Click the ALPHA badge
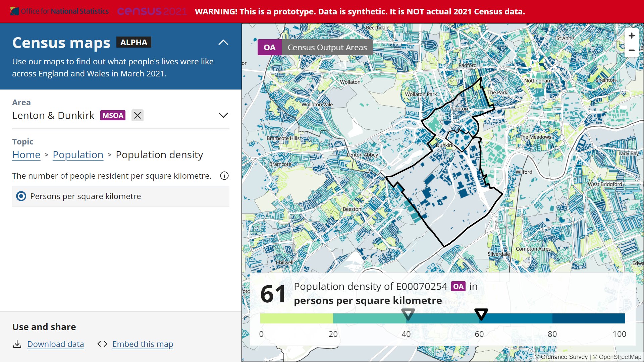Viewport: 644px width, 362px height. pos(134,42)
